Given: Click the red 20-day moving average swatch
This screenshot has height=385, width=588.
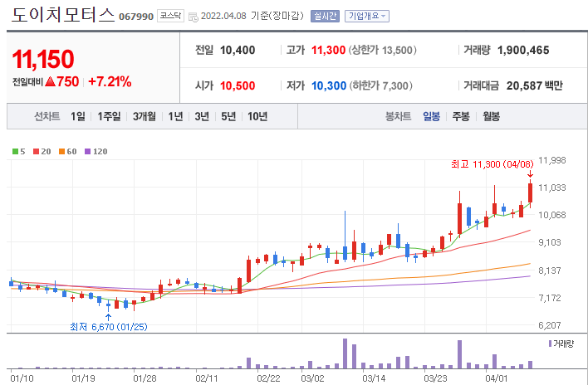Looking at the screenshot, I should pos(36,151).
